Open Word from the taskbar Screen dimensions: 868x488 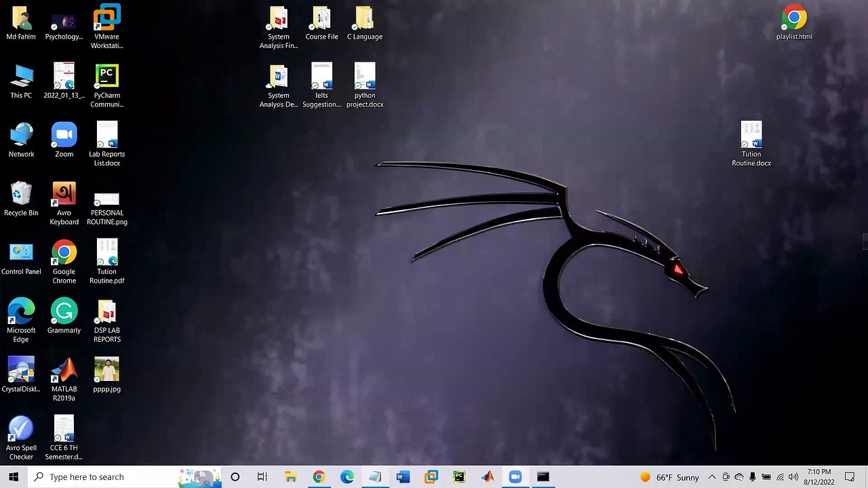click(x=403, y=477)
